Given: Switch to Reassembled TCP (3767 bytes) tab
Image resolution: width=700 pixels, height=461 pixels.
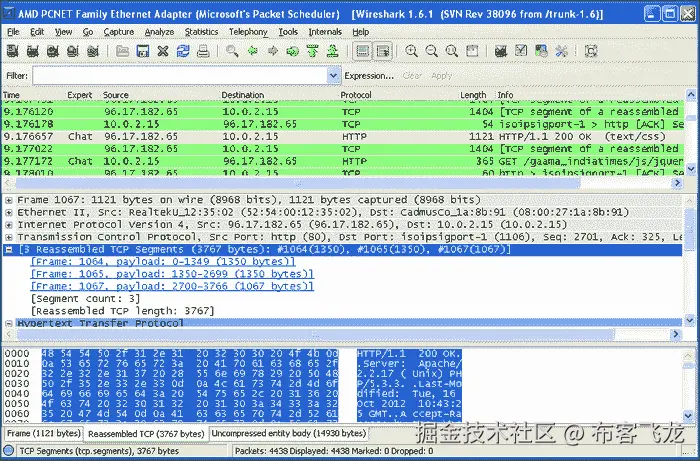Looking at the screenshot, I should coord(146,434).
